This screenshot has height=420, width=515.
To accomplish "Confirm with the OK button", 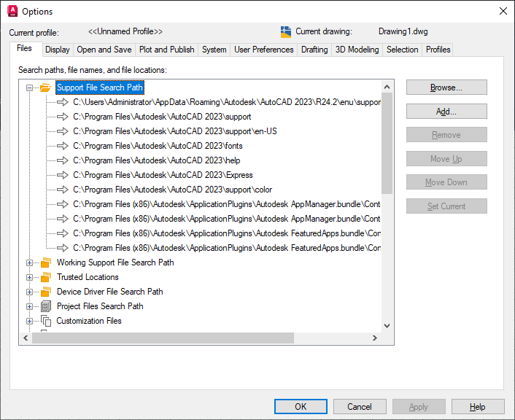I will coord(301,407).
